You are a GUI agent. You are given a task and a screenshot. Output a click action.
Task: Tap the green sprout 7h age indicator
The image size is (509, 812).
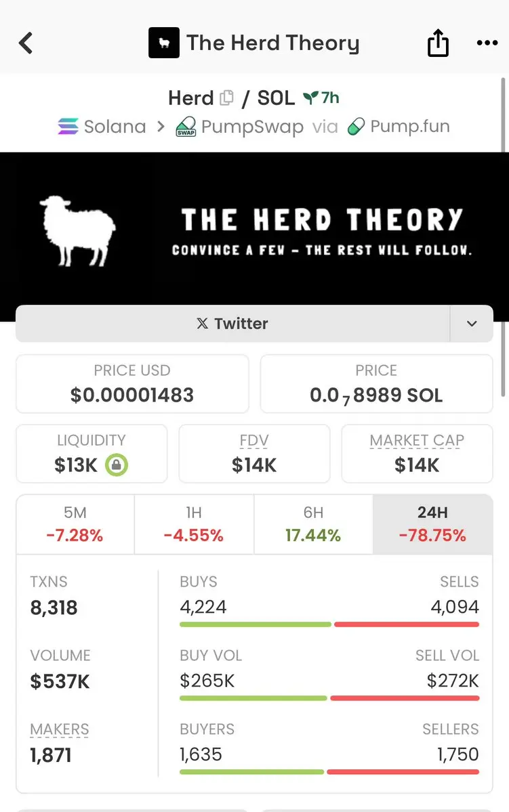[321, 98]
